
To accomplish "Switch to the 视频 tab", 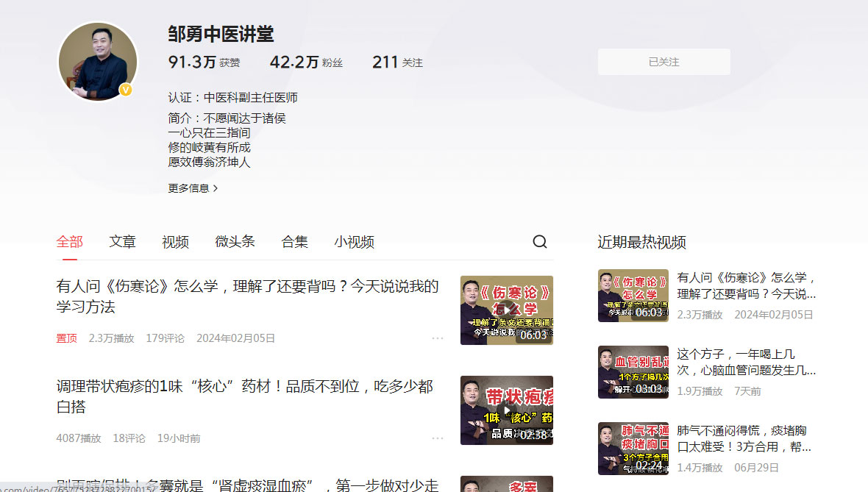I will pyautogui.click(x=176, y=242).
